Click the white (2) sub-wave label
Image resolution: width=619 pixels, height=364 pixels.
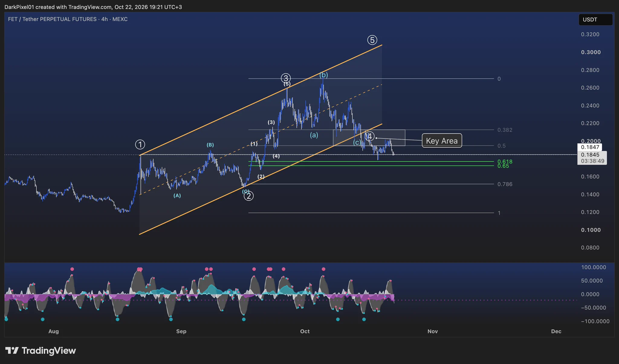pos(261,176)
